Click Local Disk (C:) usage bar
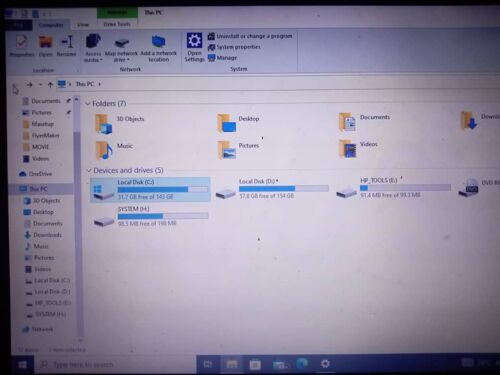This screenshot has height=375, width=500. pos(163,189)
